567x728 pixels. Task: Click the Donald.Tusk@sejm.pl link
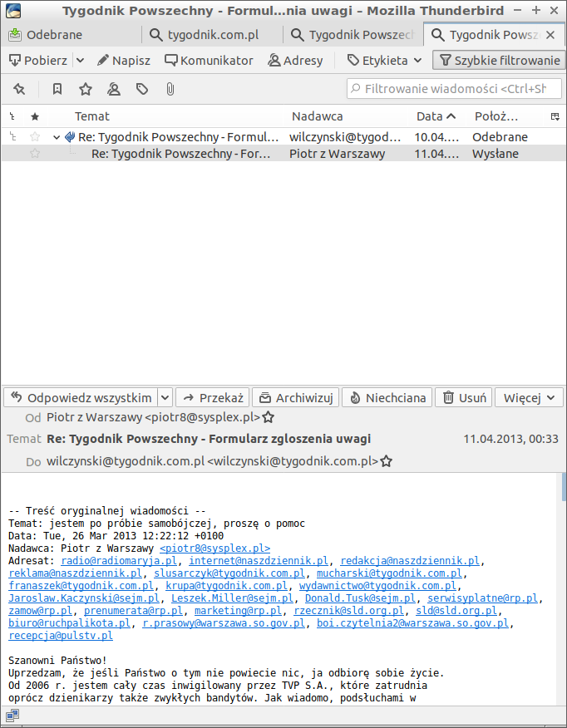coord(360,598)
